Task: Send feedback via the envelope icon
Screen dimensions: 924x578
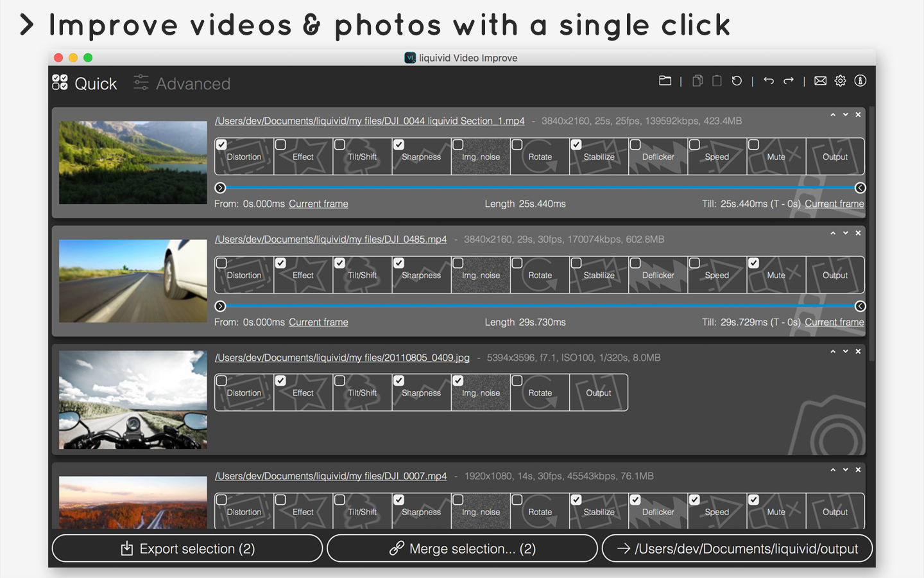Action: [820, 81]
